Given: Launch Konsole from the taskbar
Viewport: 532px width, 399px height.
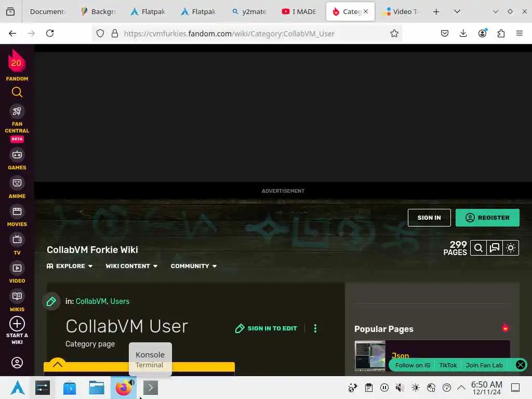Looking at the screenshot, I should (x=150, y=388).
